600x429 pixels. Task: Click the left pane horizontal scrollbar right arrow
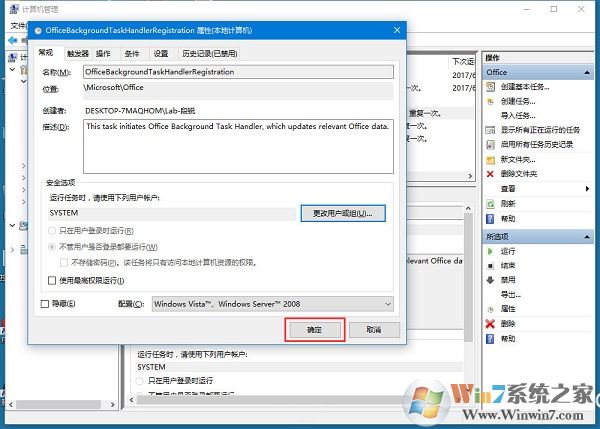(112, 405)
